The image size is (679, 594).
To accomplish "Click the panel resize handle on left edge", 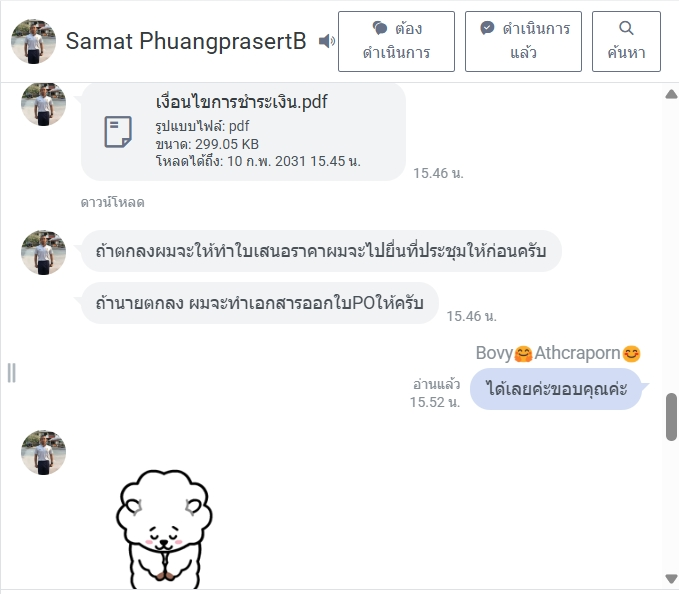I will [x=12, y=373].
